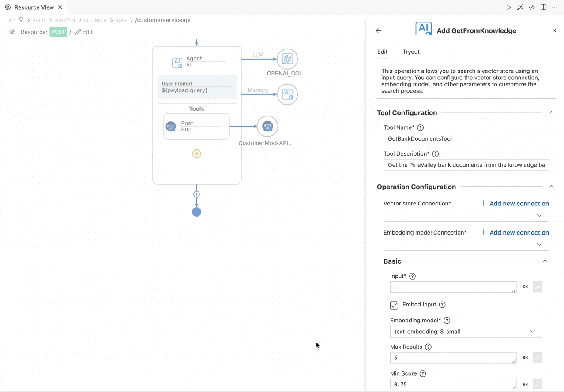
Task: Uncheck the Embed Input checkbox
Action: tap(394, 305)
